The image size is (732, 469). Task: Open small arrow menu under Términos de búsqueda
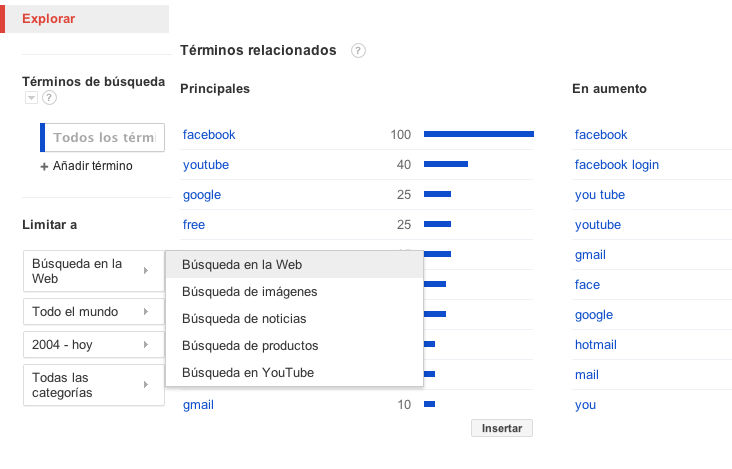[x=31, y=98]
